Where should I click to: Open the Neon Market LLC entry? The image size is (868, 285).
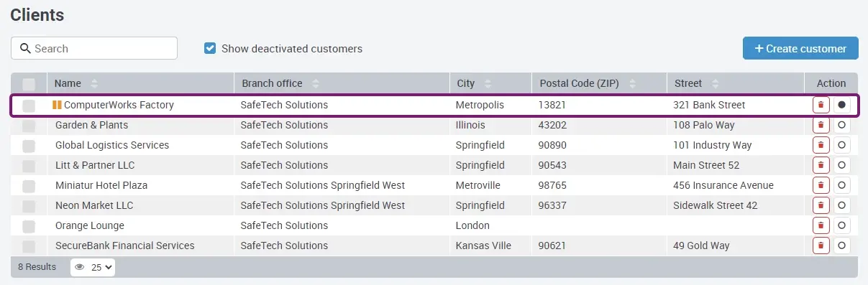(x=94, y=205)
